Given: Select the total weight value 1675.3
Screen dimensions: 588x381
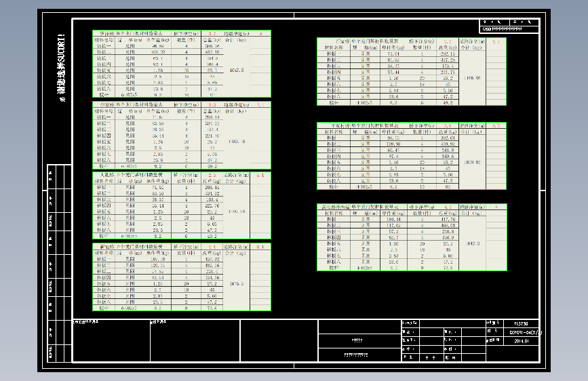Looking at the screenshot, I should [x=237, y=283].
